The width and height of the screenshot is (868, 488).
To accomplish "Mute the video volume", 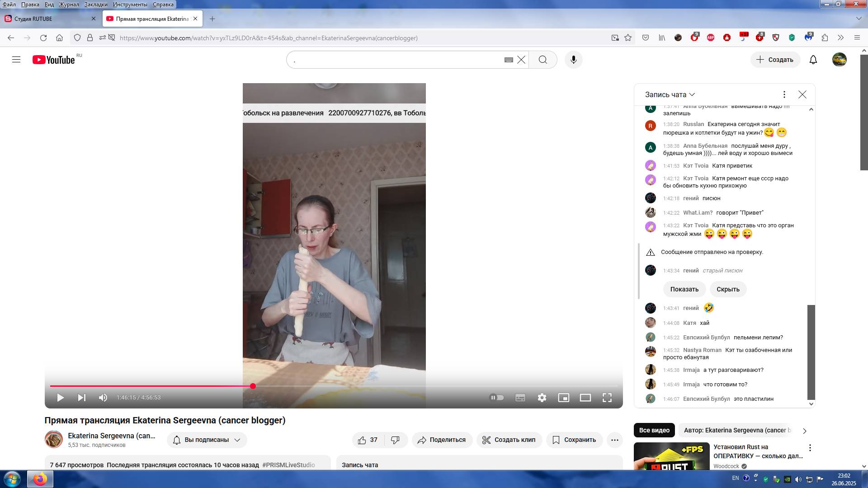I will pos(103,398).
